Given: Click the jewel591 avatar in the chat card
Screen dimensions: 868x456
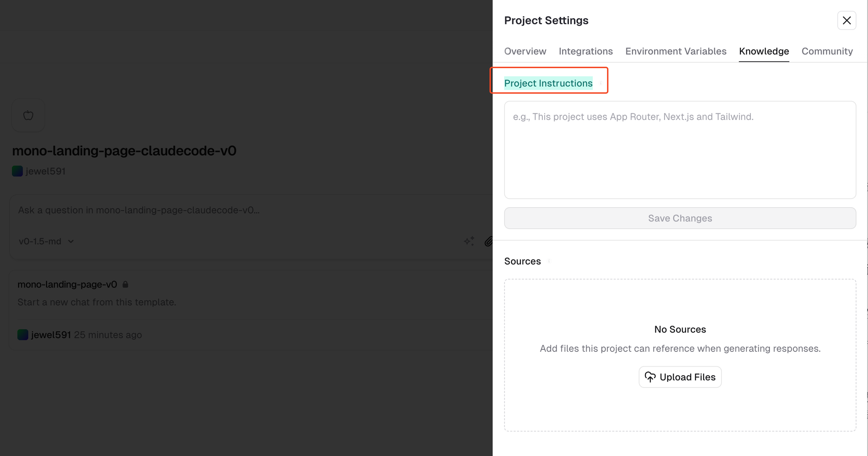Looking at the screenshot, I should [x=23, y=335].
